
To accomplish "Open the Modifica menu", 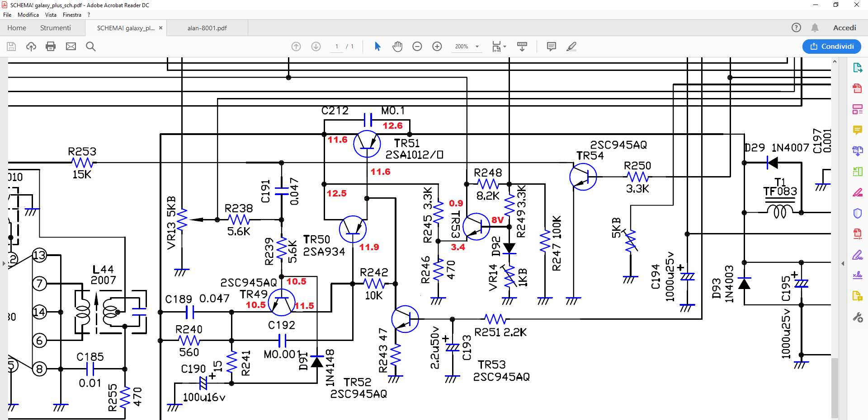I will [x=28, y=15].
